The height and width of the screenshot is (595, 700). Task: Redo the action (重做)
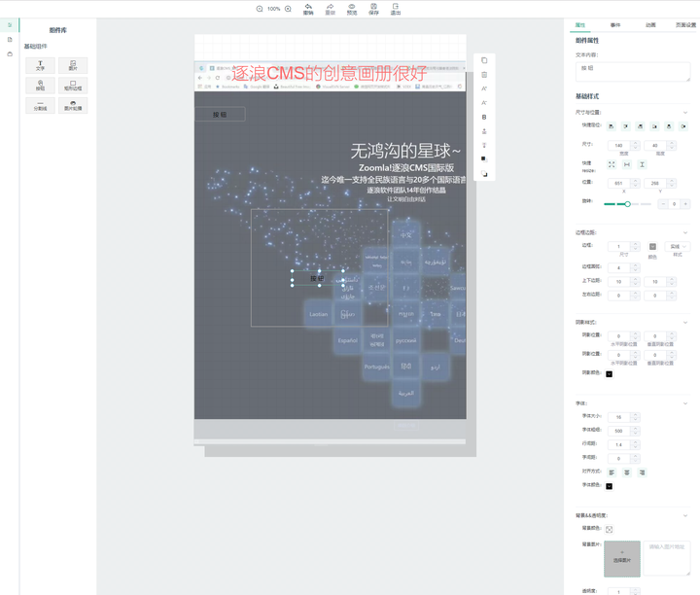[x=330, y=10]
